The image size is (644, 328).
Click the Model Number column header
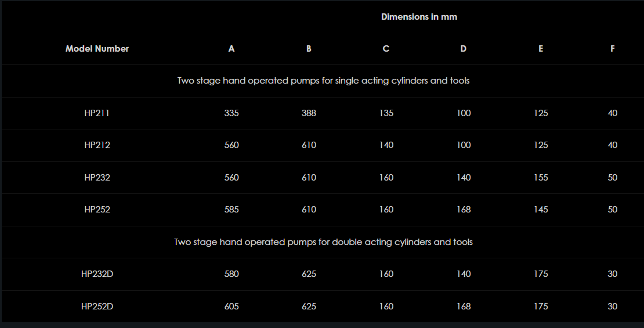(97, 49)
